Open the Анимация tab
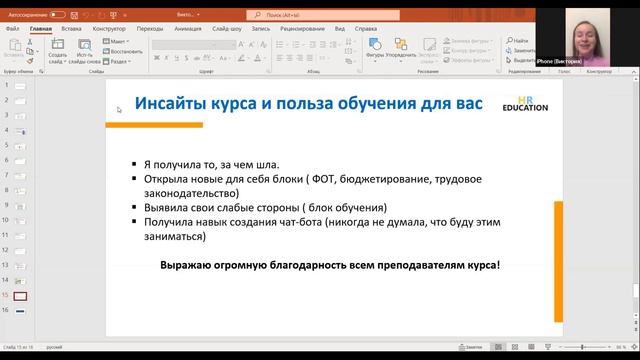This screenshot has width=640, height=360. click(x=188, y=29)
